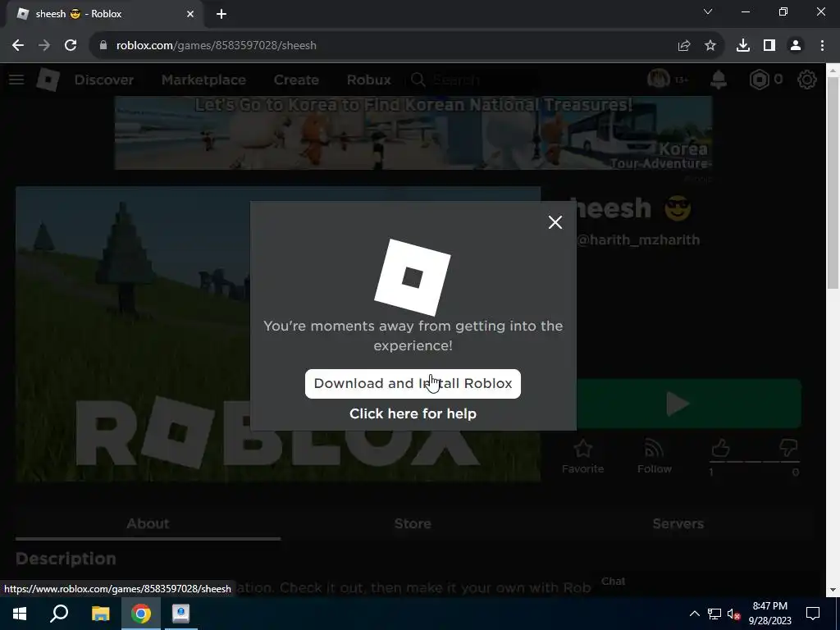The height and width of the screenshot is (630, 840).
Task: Open Windows taskbar search
Action: pyautogui.click(x=59, y=614)
